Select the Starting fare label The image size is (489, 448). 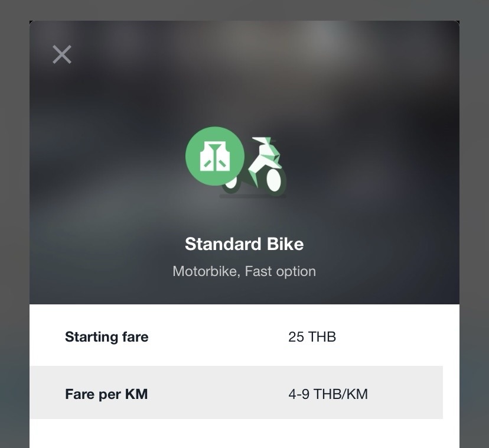point(106,337)
